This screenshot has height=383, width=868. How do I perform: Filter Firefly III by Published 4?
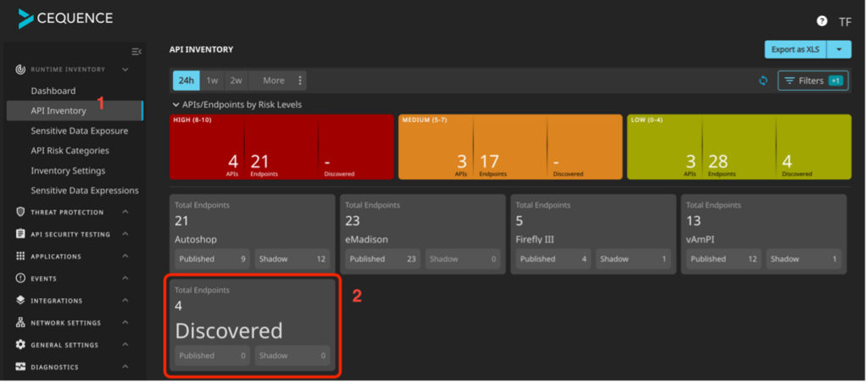[x=553, y=259]
